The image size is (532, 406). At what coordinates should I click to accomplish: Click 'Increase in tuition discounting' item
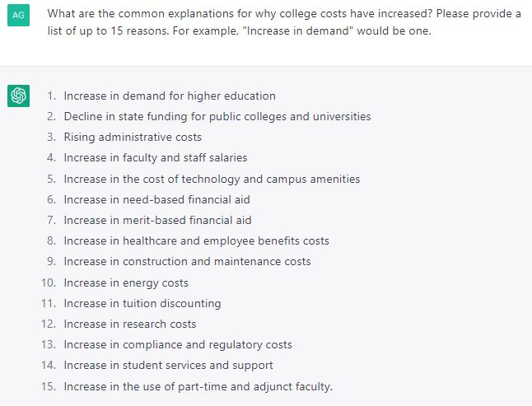[142, 304]
